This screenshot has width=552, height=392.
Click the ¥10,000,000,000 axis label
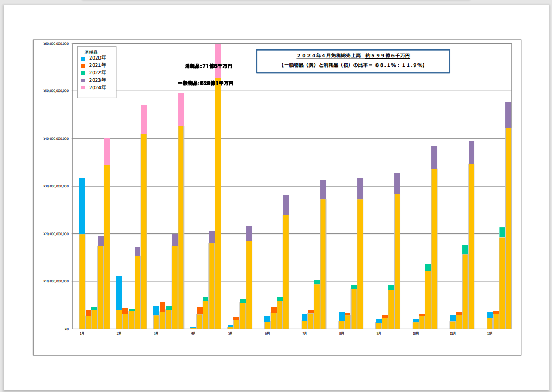pyautogui.click(x=55, y=281)
